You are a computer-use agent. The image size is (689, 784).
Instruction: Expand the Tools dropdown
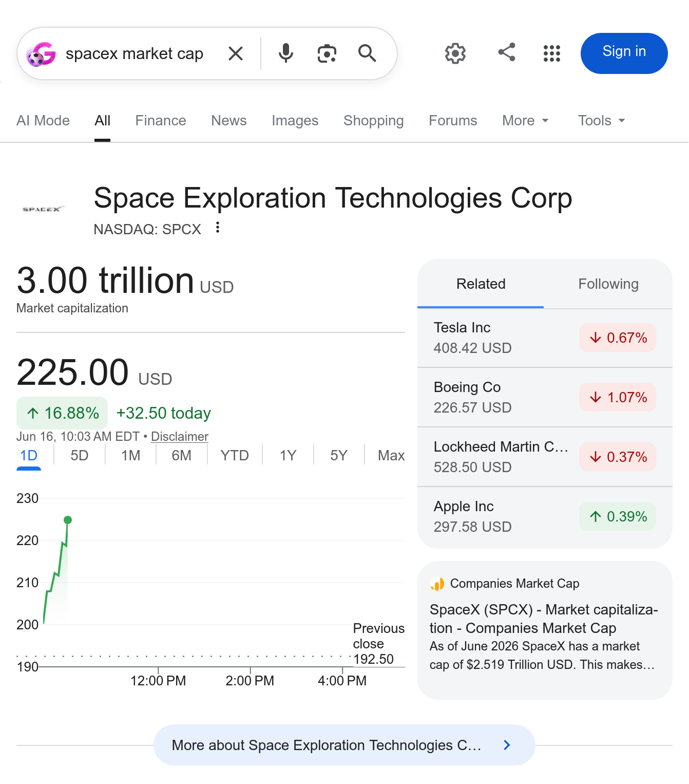602,121
